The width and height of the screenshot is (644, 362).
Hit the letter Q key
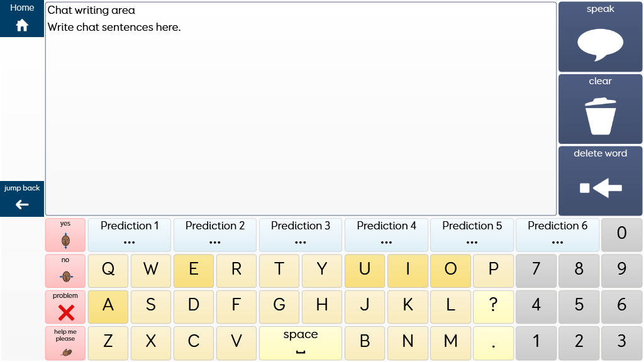click(108, 271)
